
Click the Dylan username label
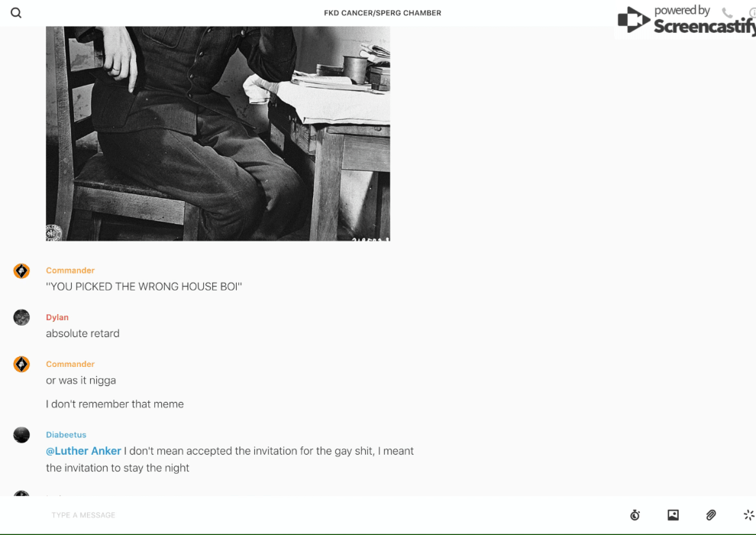click(57, 317)
